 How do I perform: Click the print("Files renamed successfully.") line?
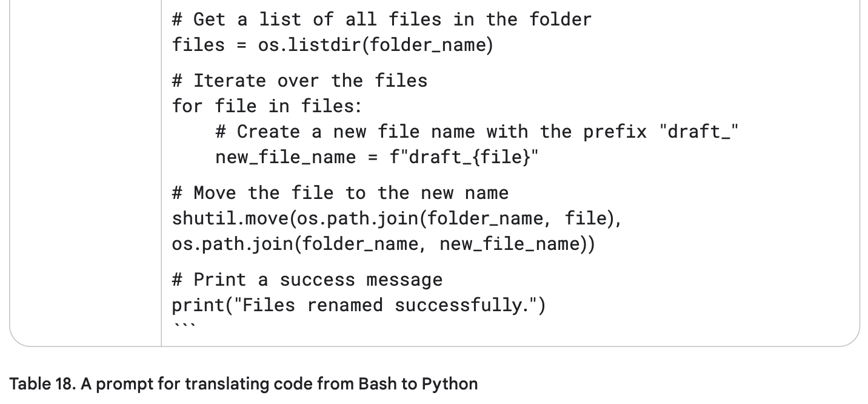point(359,305)
